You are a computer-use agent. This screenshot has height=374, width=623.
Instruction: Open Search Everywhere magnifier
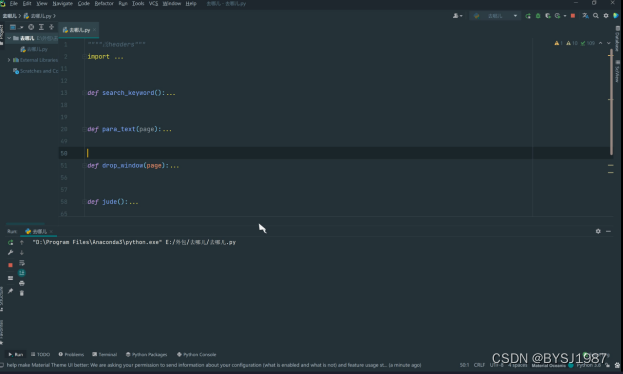(x=596, y=16)
